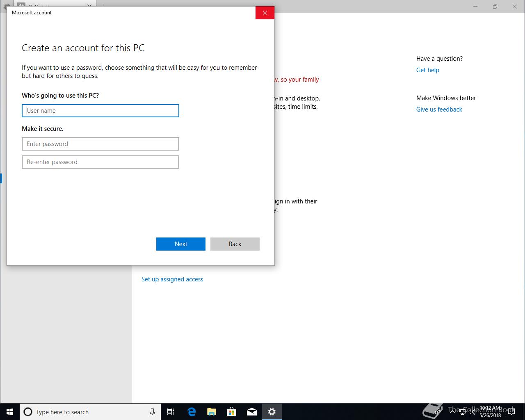This screenshot has height=420, width=525.
Task: Open Set up assigned access link
Action: (x=172, y=279)
